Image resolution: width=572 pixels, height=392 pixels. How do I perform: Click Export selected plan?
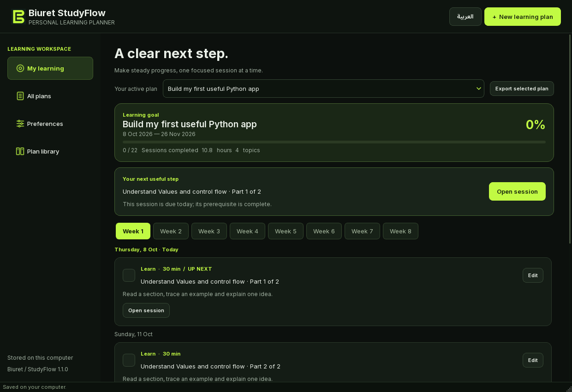pos(522,89)
